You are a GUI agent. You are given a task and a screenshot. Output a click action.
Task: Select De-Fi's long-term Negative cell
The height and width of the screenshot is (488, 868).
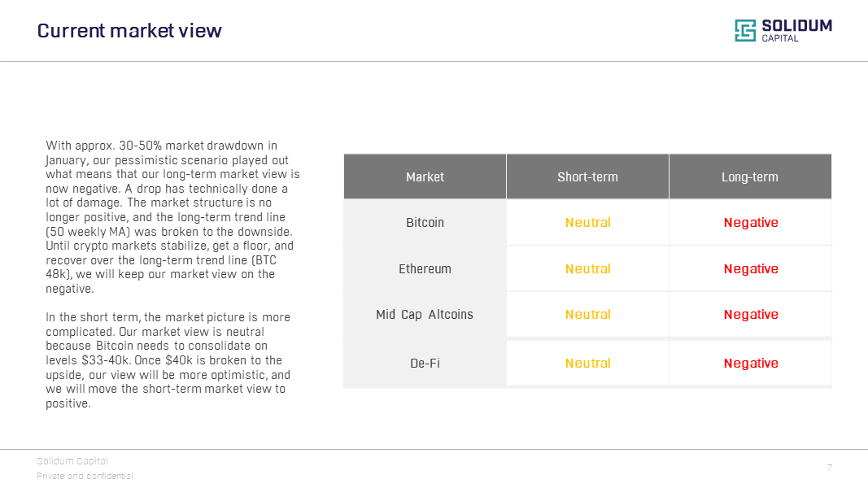pyautogui.click(x=750, y=363)
